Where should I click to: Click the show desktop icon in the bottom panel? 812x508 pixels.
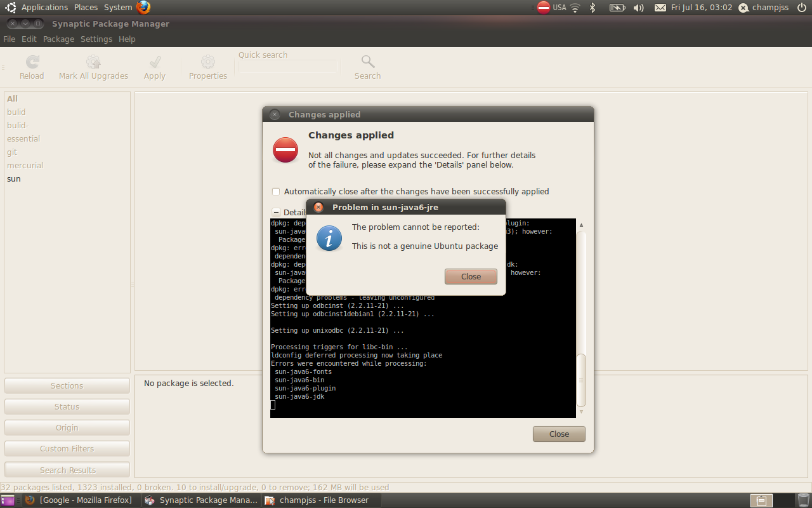[8, 500]
